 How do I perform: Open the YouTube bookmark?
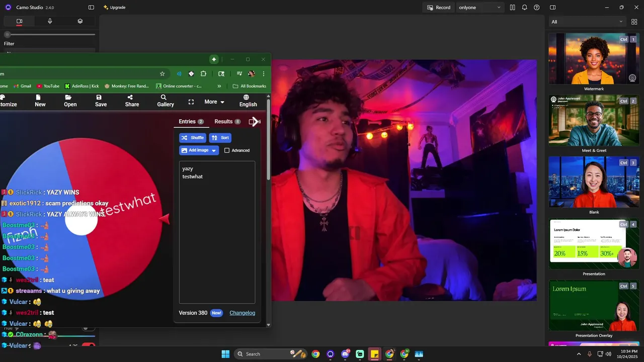coord(48,86)
